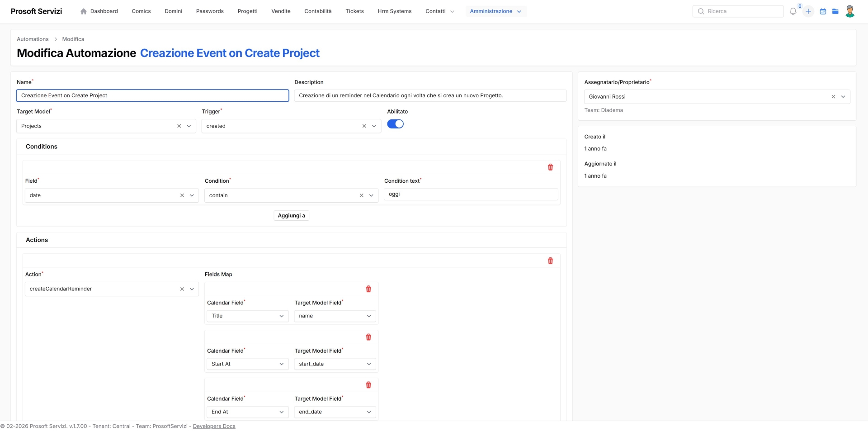This screenshot has height=431, width=868.
Task: Open the Developers Docs link
Action: click(x=214, y=426)
